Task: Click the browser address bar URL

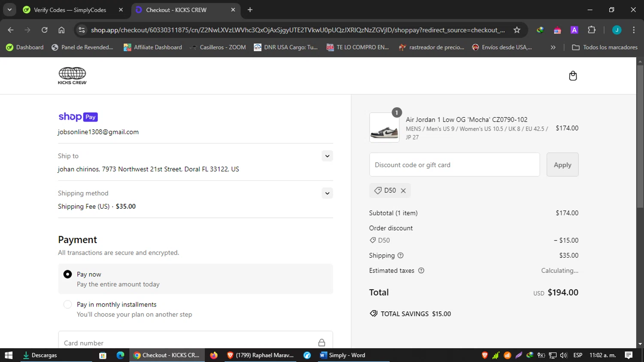Action: 298,30
